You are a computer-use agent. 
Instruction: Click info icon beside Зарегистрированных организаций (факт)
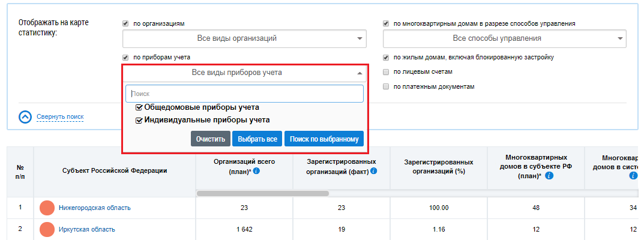[374, 171]
